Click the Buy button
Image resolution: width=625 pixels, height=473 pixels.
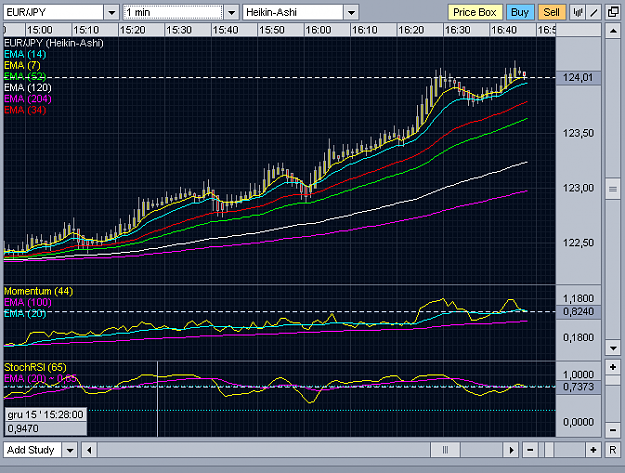click(520, 12)
